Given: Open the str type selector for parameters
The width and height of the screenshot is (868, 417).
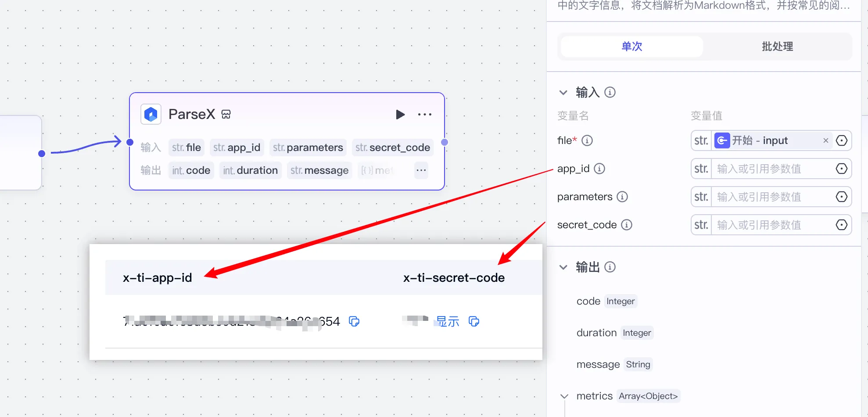Looking at the screenshot, I should [x=701, y=197].
